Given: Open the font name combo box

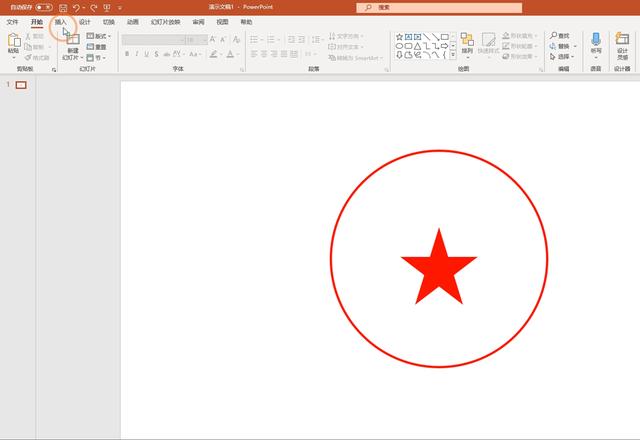Looking at the screenshot, I should click(152, 39).
